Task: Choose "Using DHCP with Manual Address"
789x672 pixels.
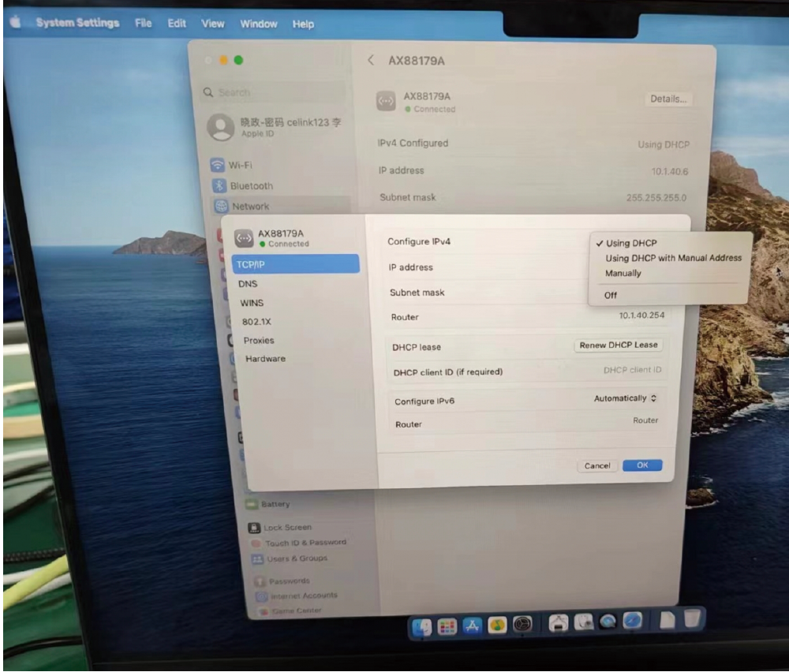Action: [x=673, y=258]
